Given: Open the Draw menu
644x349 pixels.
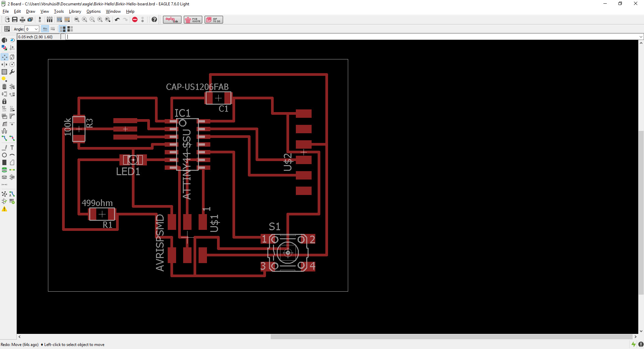Looking at the screenshot, I should click(x=31, y=11).
